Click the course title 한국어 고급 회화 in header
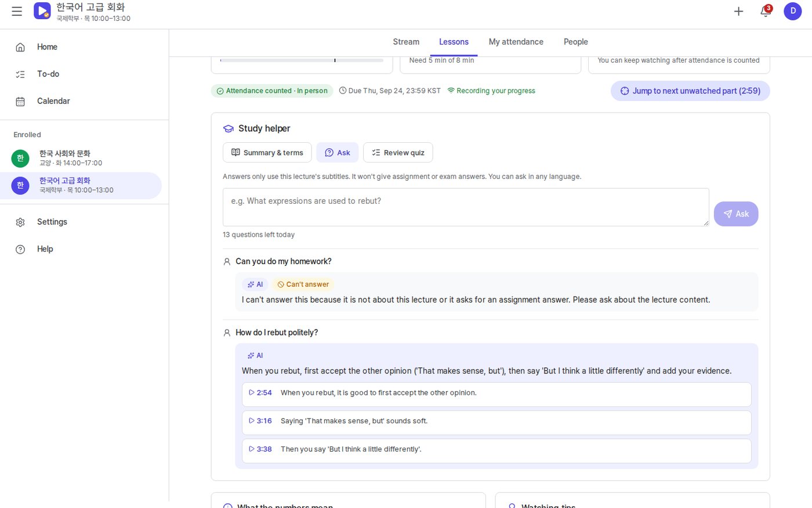Image resolution: width=812 pixels, height=508 pixels. pyautogui.click(x=90, y=7)
